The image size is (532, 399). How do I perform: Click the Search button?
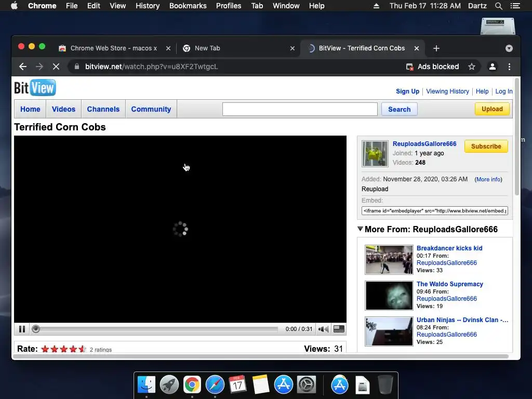coord(400,109)
